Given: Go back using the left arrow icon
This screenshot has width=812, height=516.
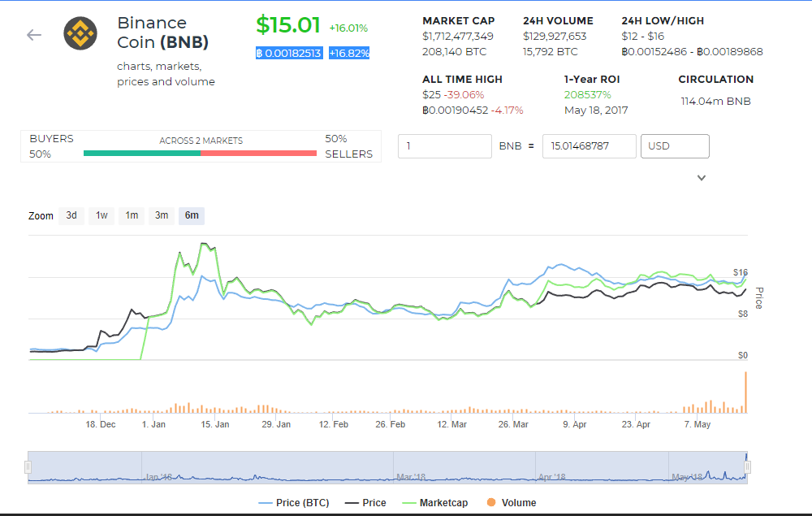Looking at the screenshot, I should 33,35.
